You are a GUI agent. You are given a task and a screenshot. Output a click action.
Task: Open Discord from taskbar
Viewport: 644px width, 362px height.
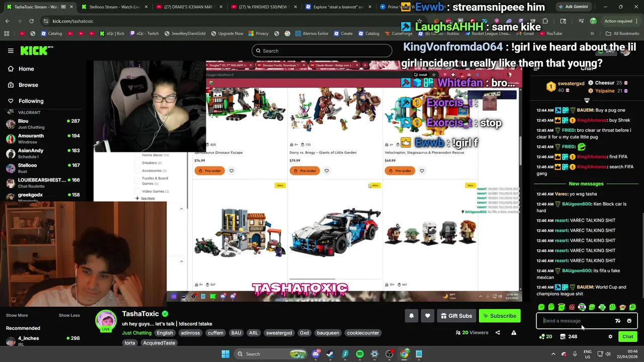click(x=315, y=354)
